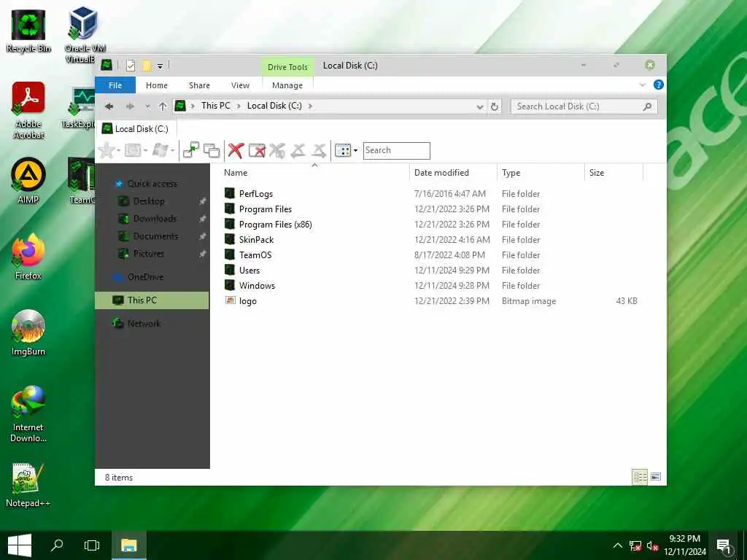The image size is (747, 560).
Task: Select the Adobe Acrobat desktop icon
Action: pyautogui.click(x=28, y=110)
